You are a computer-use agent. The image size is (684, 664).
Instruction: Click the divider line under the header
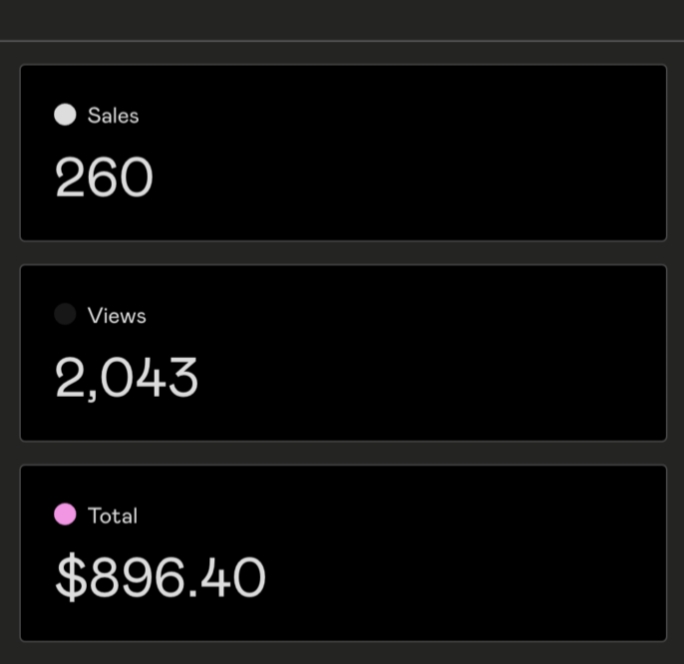click(x=342, y=41)
